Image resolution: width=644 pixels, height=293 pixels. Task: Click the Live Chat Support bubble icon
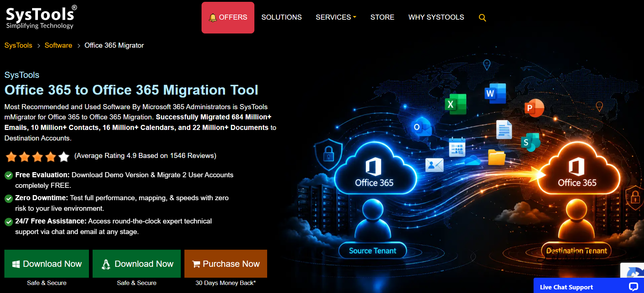click(633, 287)
